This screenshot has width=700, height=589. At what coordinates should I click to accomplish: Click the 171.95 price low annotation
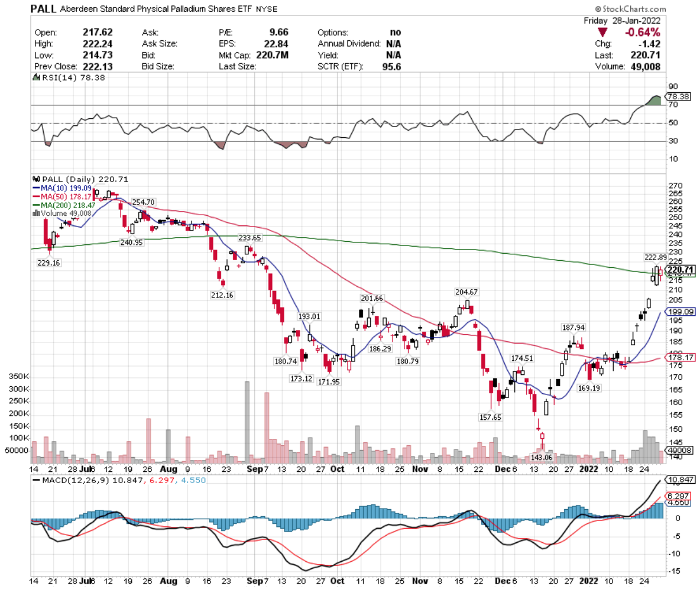point(329,382)
